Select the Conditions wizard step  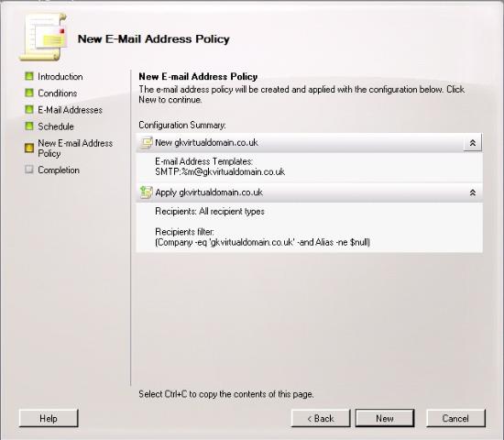tap(57, 93)
